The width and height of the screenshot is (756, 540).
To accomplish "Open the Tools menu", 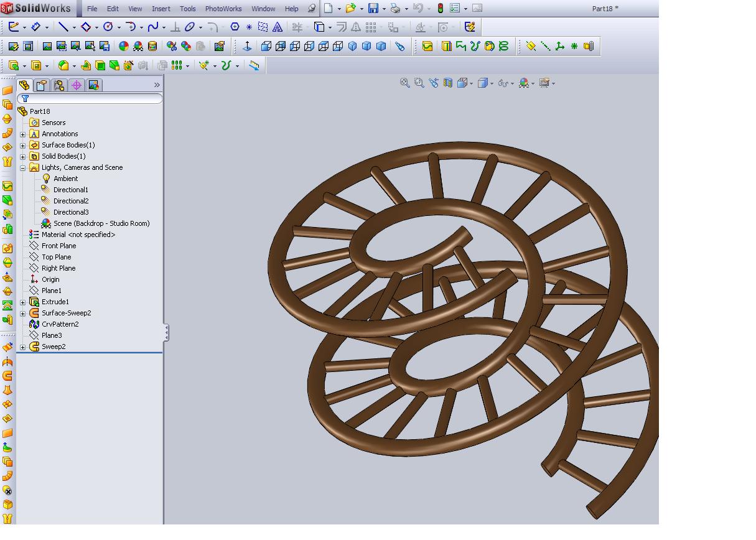I will (x=187, y=9).
